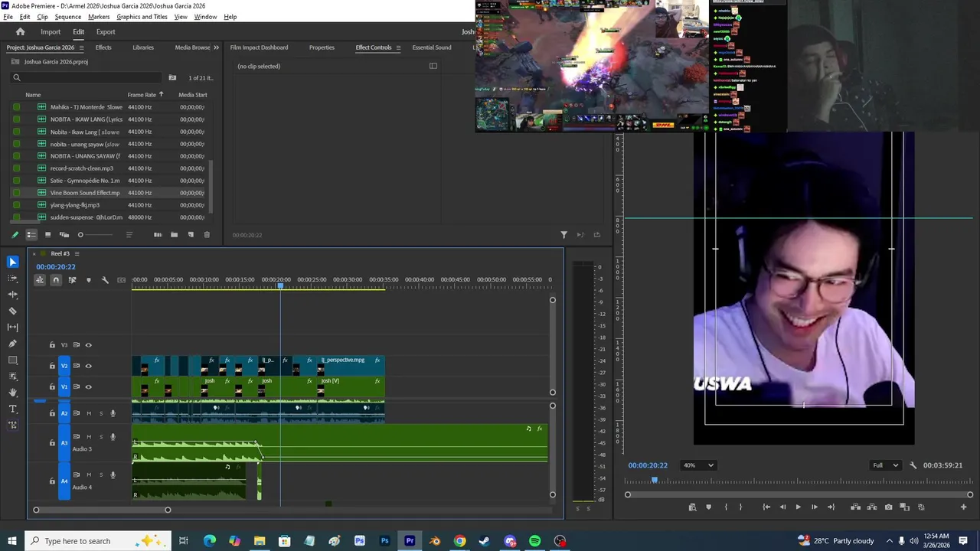Open the Effect Controls panel menu
The image size is (980, 551).
tap(397, 47)
